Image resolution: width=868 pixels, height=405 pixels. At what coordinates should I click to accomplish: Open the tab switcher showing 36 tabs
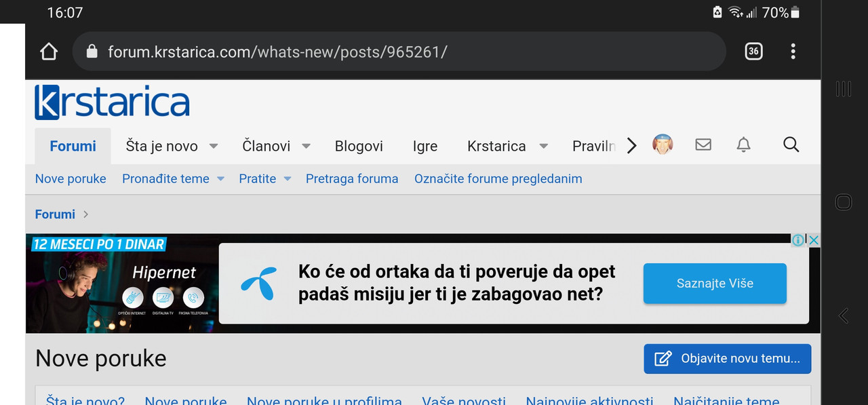[x=753, y=52]
